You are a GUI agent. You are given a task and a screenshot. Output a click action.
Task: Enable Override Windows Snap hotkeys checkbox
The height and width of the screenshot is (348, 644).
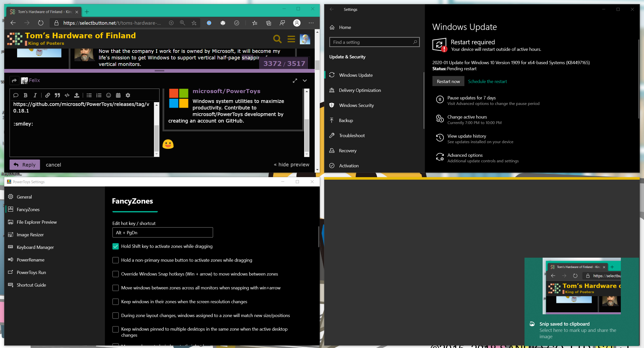click(115, 274)
